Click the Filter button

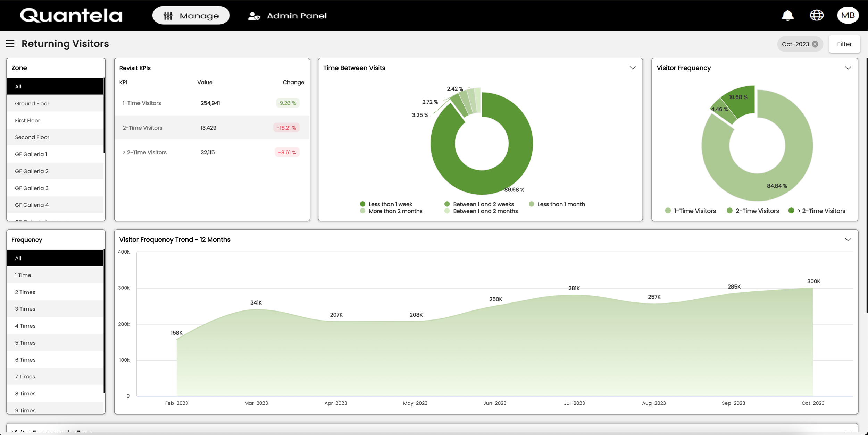(x=844, y=44)
